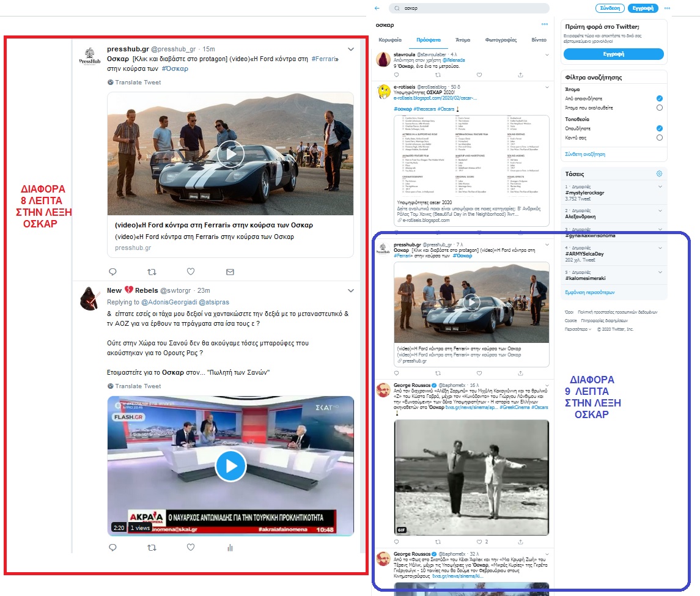This screenshot has width=700, height=596.
Task: Open the Σύνθετη αναζήτηση link
Action: click(x=585, y=154)
